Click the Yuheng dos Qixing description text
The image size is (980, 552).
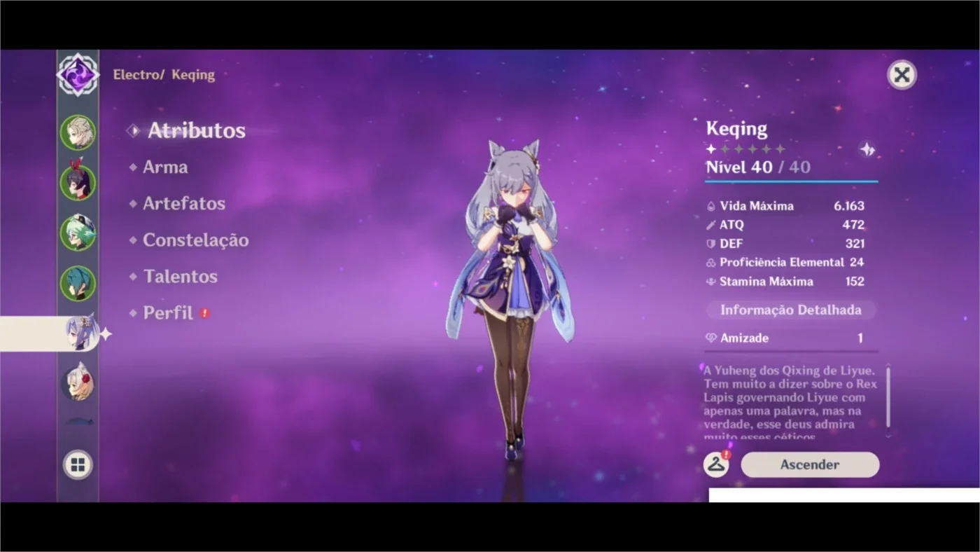click(x=791, y=402)
